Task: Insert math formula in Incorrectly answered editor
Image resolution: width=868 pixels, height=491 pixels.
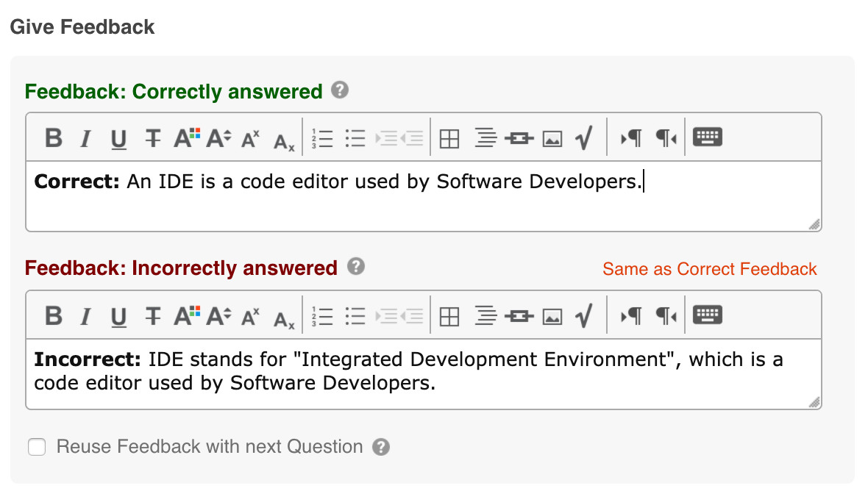Action: click(x=584, y=316)
